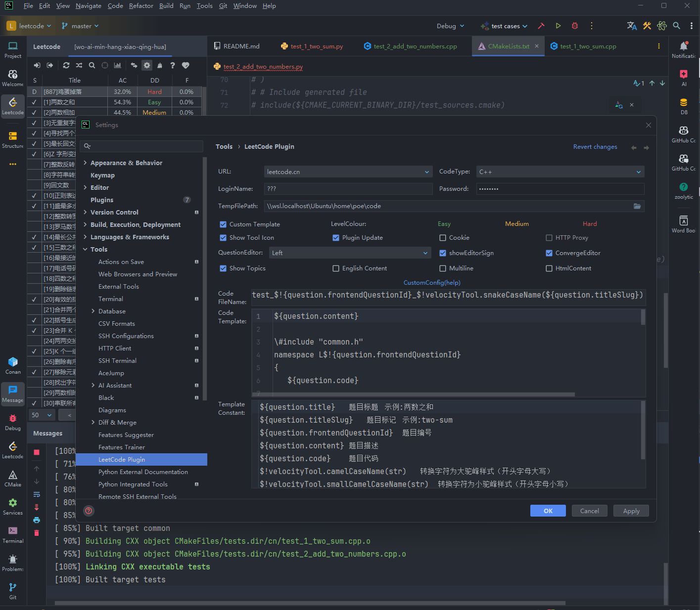
Task: Open the DB database tool window
Action: (x=684, y=106)
